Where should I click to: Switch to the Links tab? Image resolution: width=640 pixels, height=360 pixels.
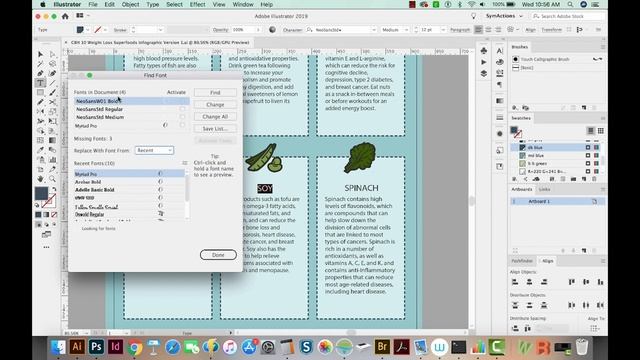point(544,189)
